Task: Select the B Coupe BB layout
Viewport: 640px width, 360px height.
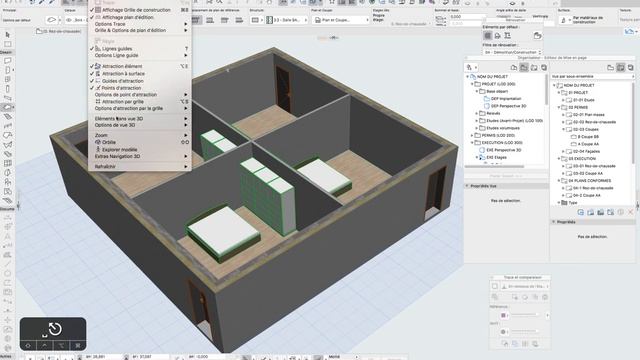Action: pyautogui.click(x=588, y=137)
